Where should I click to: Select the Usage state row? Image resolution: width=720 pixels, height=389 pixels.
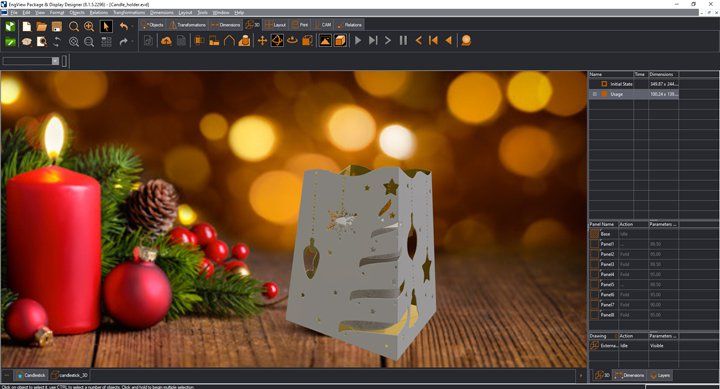pyautogui.click(x=634, y=94)
